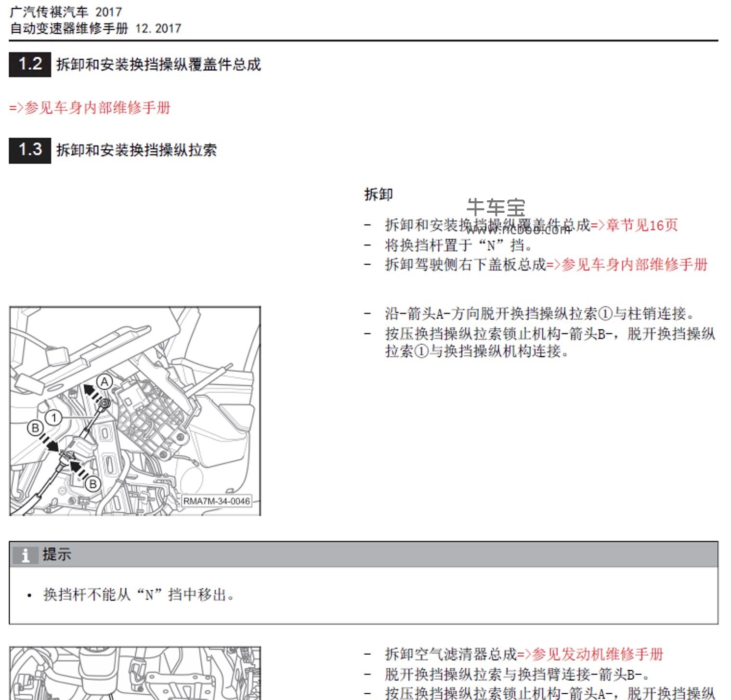Open 参见车身内部维修手册 link after 拆卸驾驶侧右下盖板总成
The image size is (731, 700).
point(627,265)
